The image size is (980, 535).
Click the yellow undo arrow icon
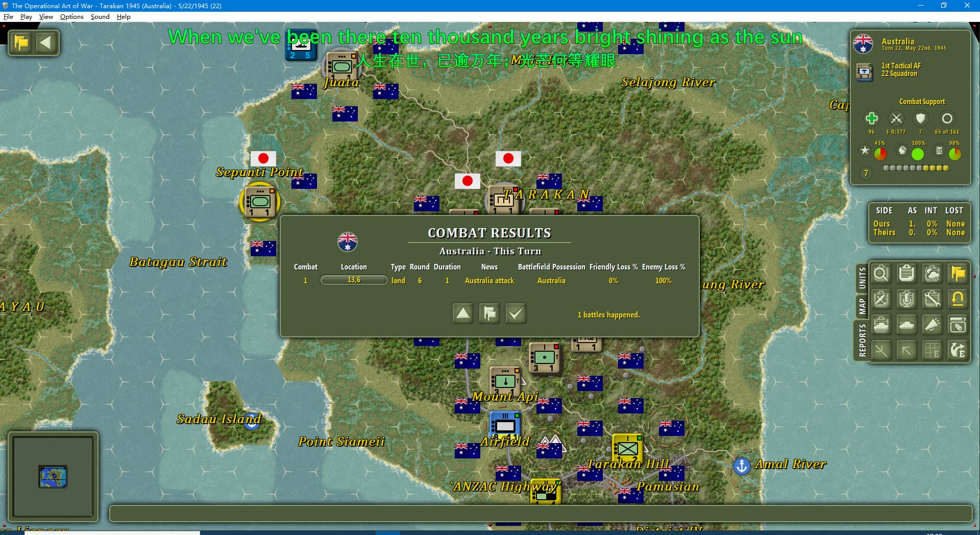point(958,299)
